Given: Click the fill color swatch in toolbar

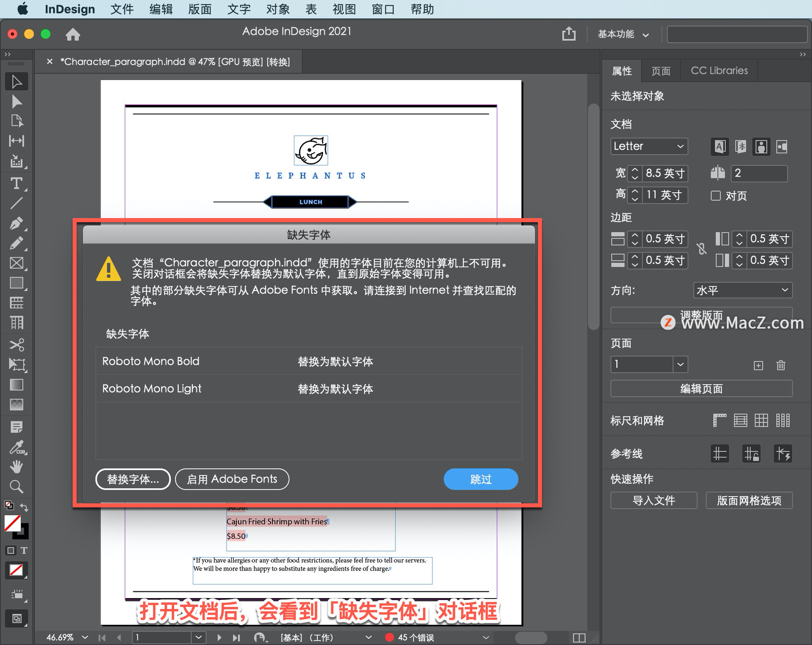Looking at the screenshot, I should (x=12, y=524).
